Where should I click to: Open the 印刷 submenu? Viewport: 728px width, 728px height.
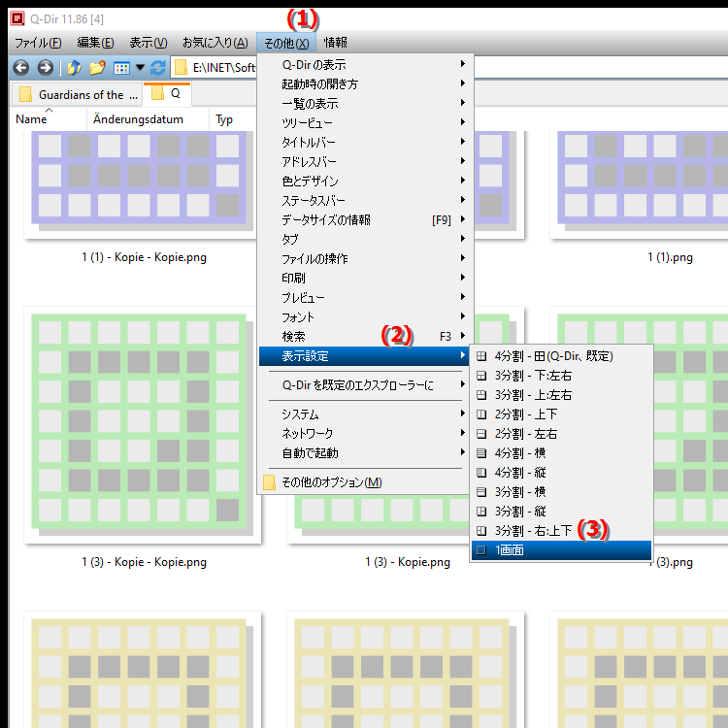click(x=365, y=279)
